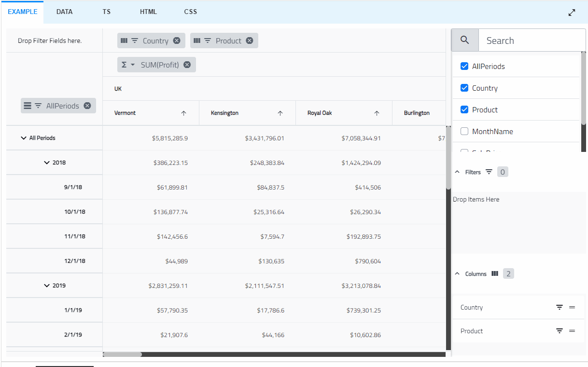The image size is (588, 367).
Task: Collapse the 2018 row group
Action: click(x=47, y=163)
